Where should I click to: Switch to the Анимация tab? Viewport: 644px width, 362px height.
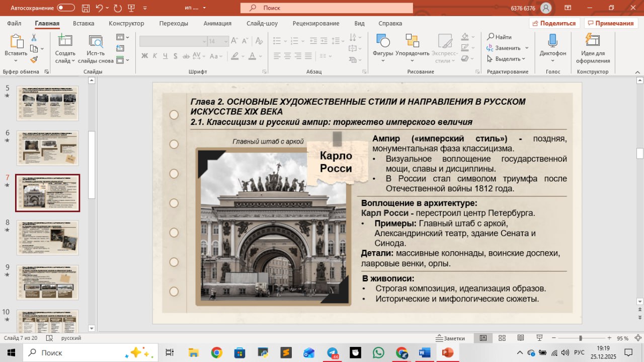coord(217,23)
